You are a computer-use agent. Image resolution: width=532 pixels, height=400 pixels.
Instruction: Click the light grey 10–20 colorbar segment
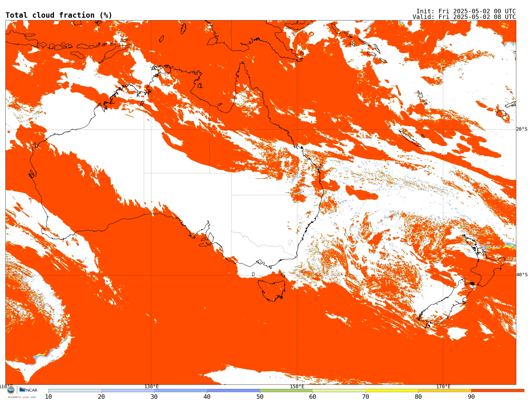point(75,391)
